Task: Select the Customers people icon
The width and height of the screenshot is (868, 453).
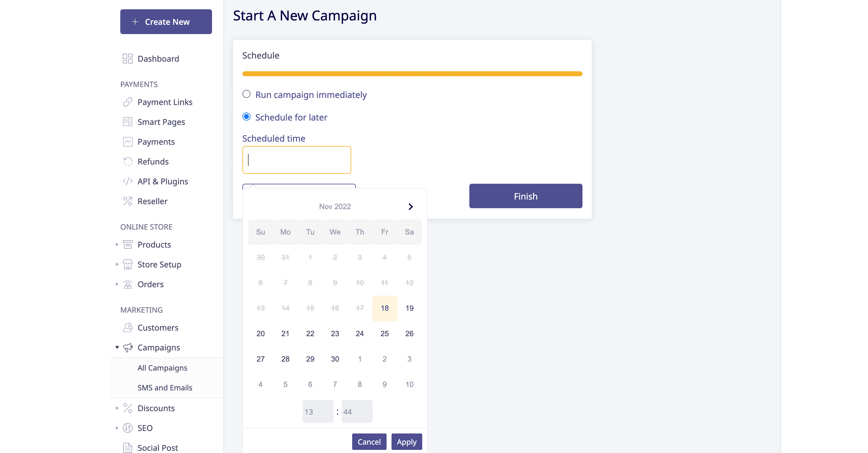Action: (127, 328)
